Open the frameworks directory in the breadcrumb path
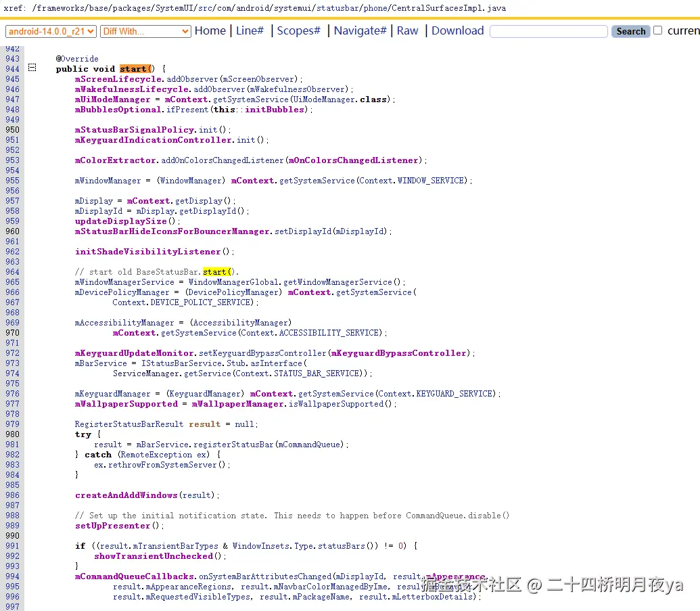Image resolution: width=700 pixels, height=611 pixels. [x=57, y=9]
